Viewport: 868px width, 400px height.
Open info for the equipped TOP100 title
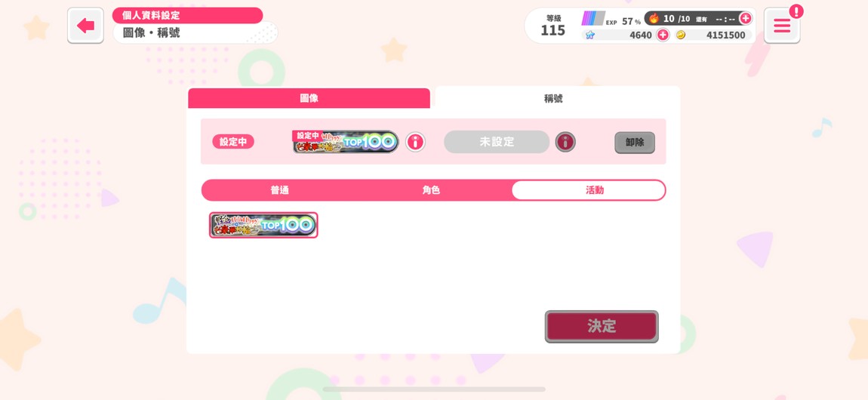415,142
